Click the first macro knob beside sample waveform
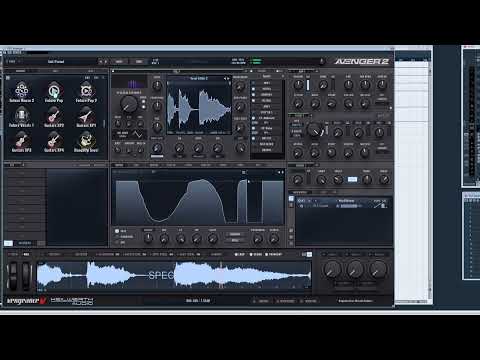This screenshot has height=360, width=480. [332, 269]
